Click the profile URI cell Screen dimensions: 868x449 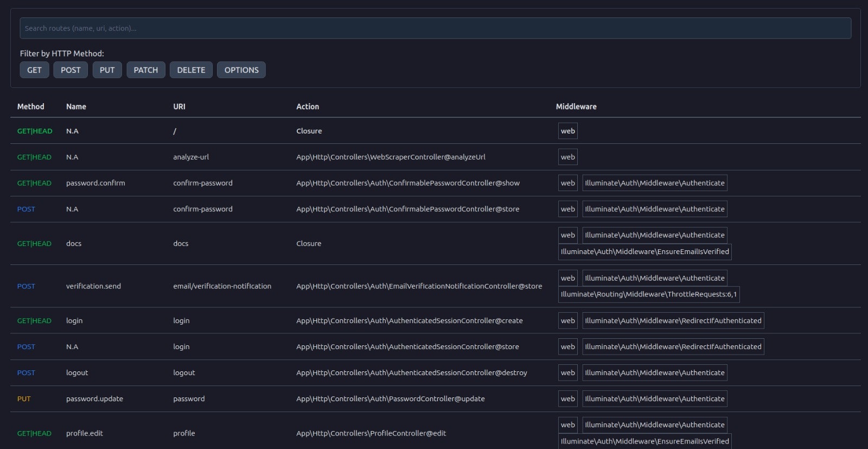pyautogui.click(x=184, y=433)
